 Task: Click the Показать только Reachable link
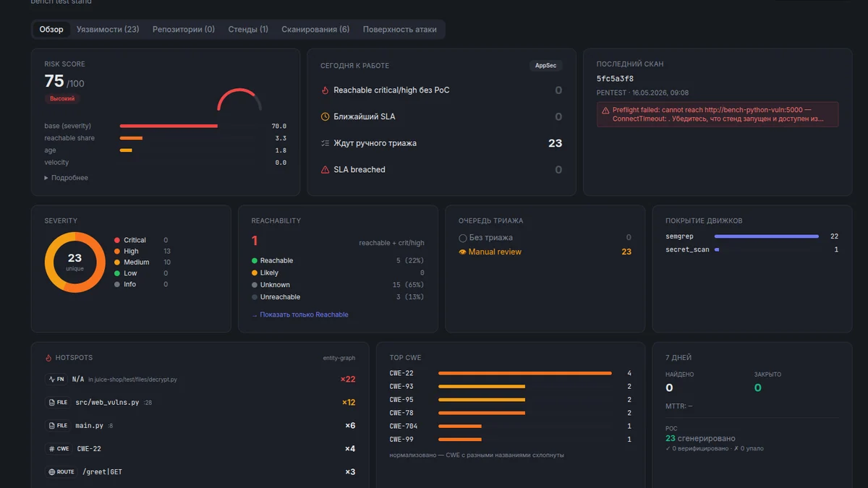coord(300,314)
